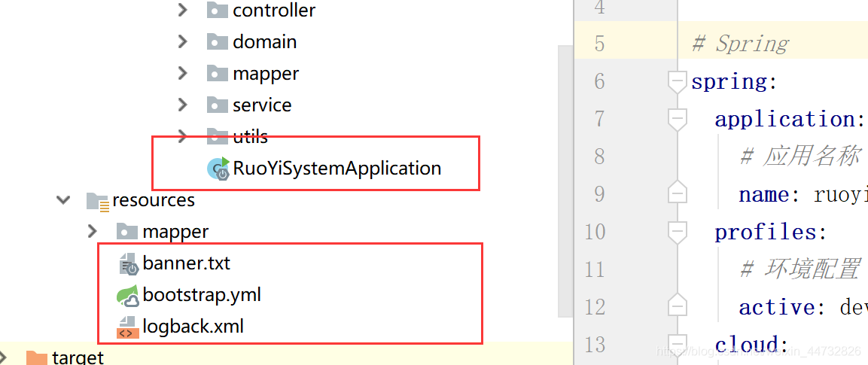Viewport: 868px width, 365px height.
Task: Click the service folder icon
Action: click(218, 105)
